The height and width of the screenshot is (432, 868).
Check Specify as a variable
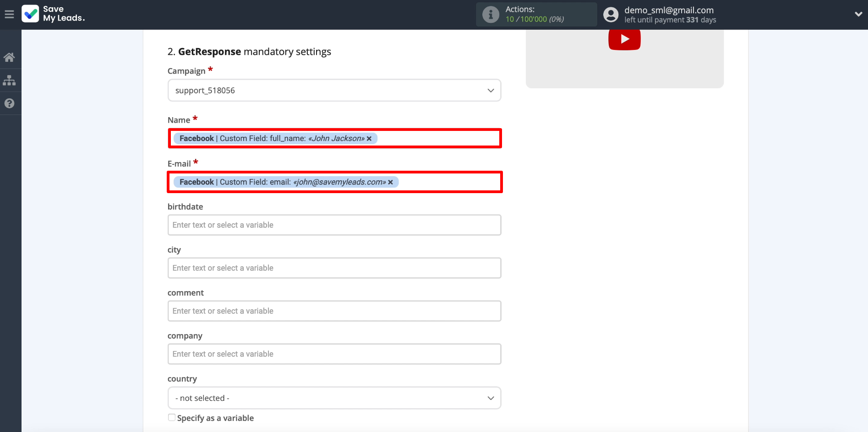172,417
